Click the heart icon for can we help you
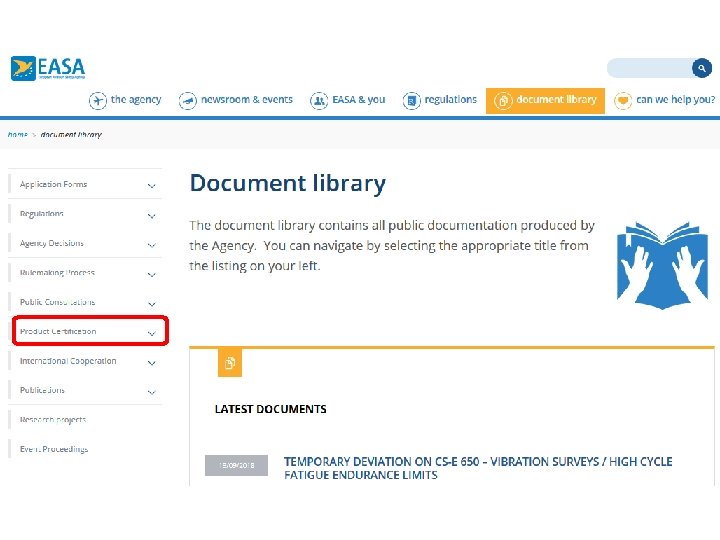 pyautogui.click(x=623, y=100)
